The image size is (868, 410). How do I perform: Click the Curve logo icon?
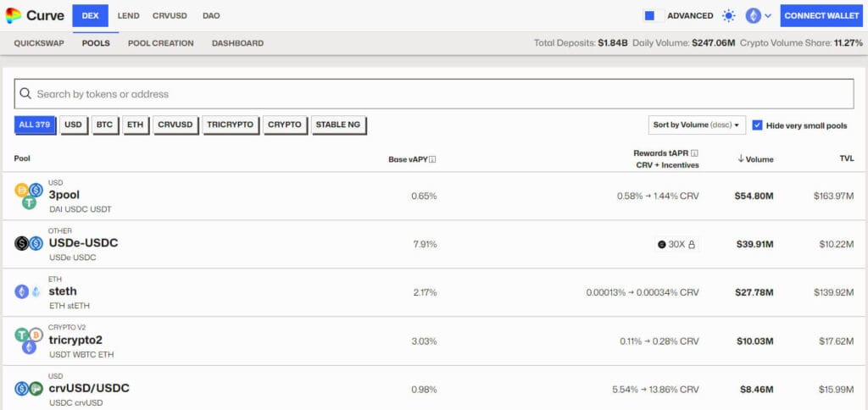tap(14, 15)
